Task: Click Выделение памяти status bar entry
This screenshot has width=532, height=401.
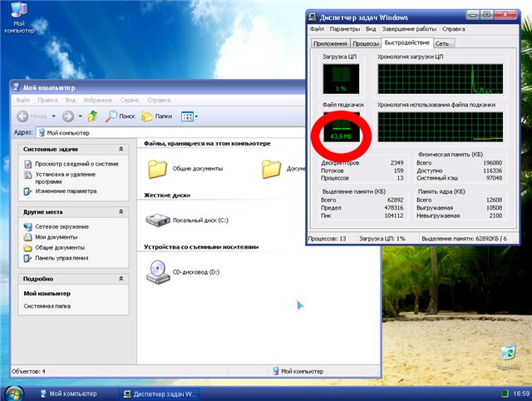Action: pyautogui.click(x=464, y=239)
